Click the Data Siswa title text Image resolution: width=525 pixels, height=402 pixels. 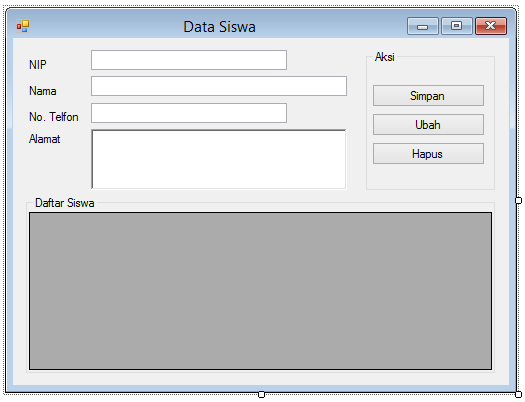(219, 27)
